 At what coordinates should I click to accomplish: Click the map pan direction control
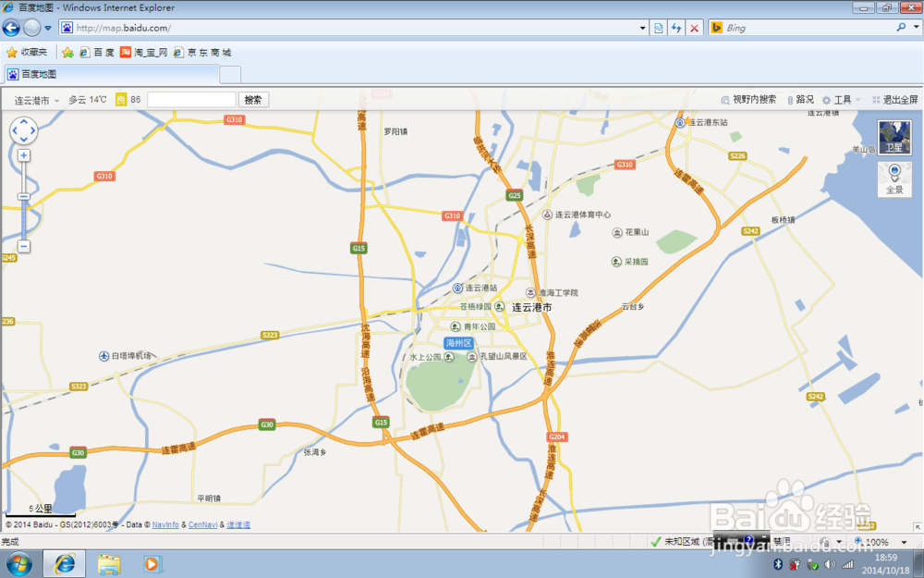(x=24, y=131)
